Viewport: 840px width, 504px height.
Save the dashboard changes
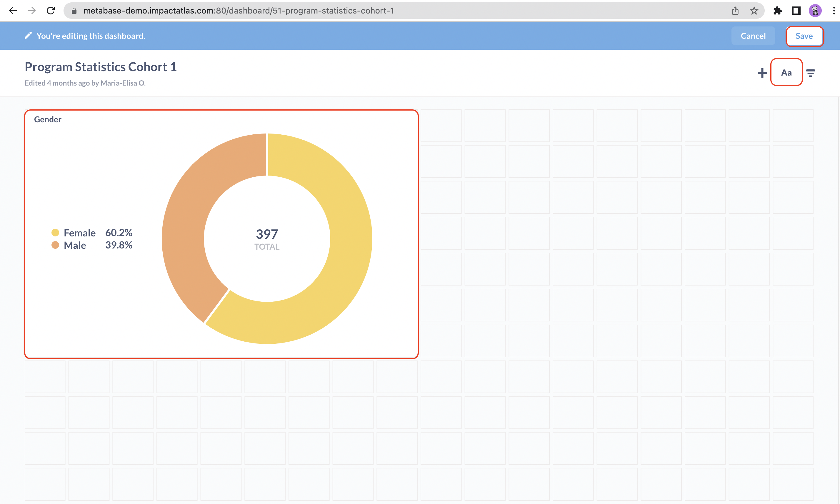804,36
